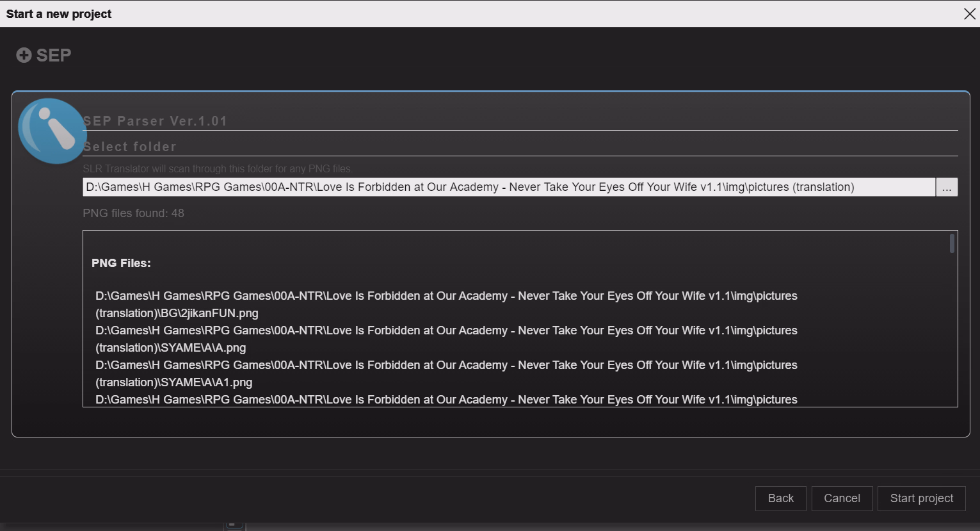Click the folder path input field
This screenshot has height=531, width=980.
point(508,187)
